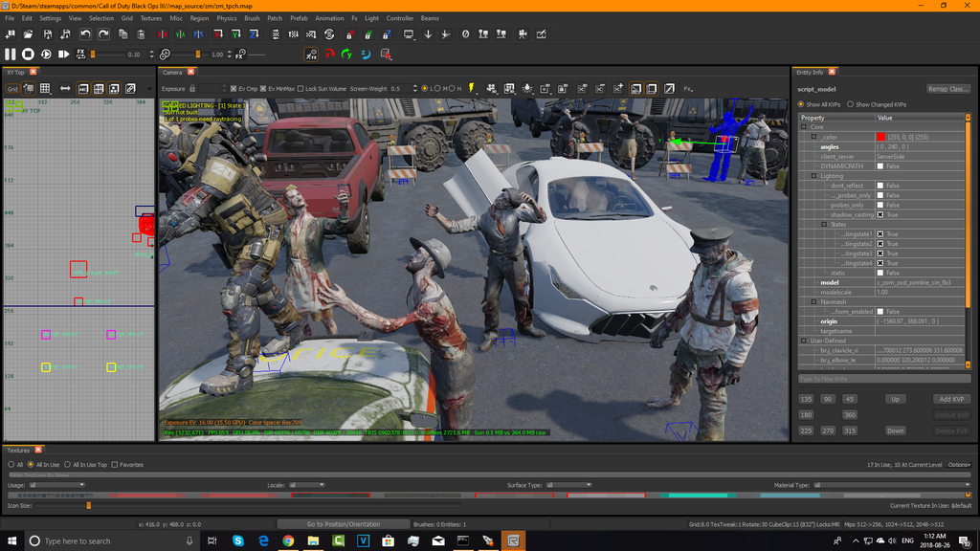Viewport: 980px width, 551px height.
Task: Rotate selection around Z axis
Action: coord(254,34)
